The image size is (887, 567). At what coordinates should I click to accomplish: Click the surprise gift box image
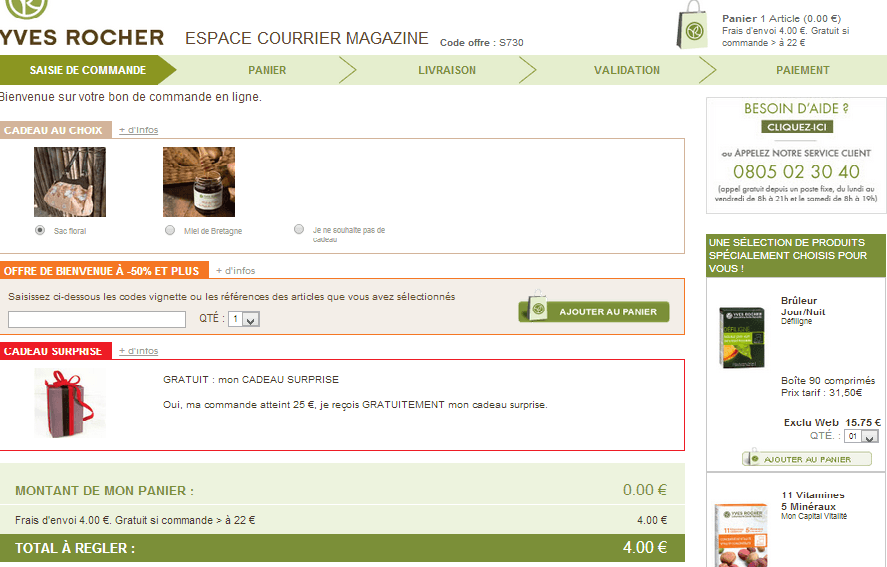(69, 402)
